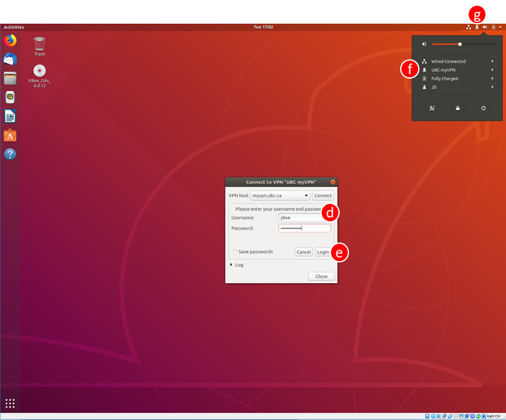Click the Login button

tap(323, 252)
